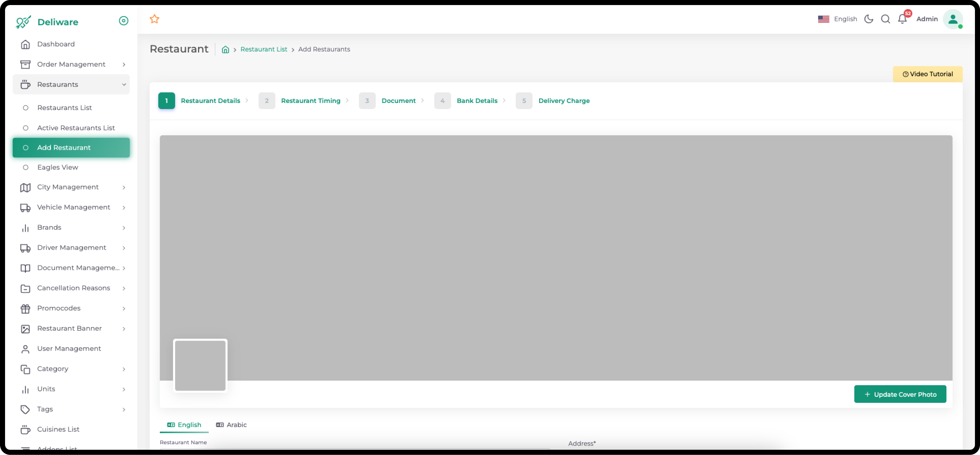Switch to the English language tab

tap(184, 425)
